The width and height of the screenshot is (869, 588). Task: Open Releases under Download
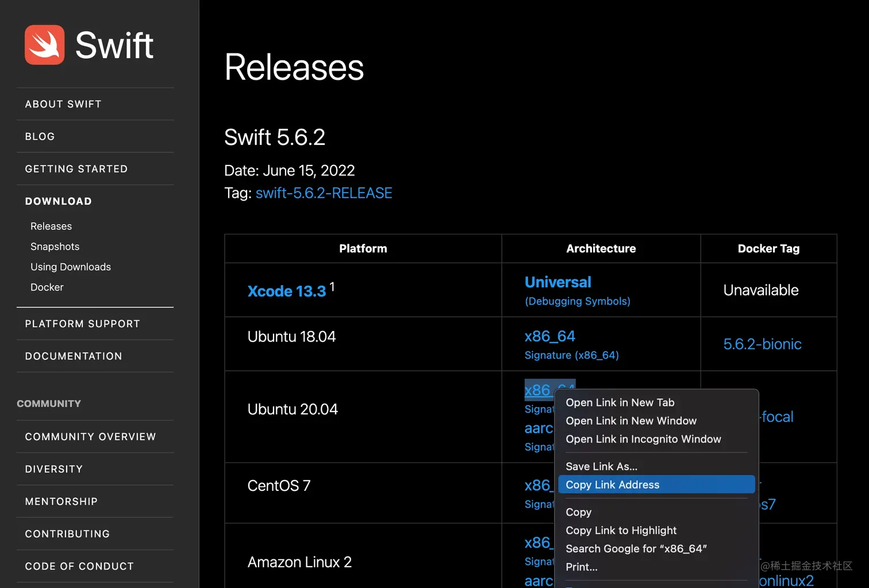click(x=51, y=226)
